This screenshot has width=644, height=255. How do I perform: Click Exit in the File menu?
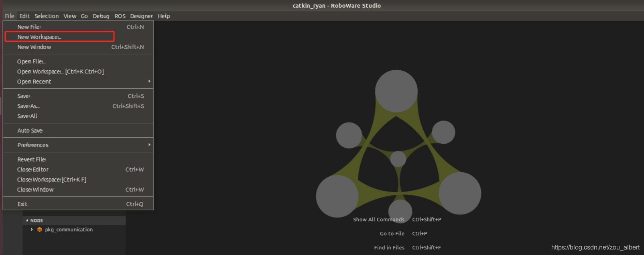(x=78, y=204)
